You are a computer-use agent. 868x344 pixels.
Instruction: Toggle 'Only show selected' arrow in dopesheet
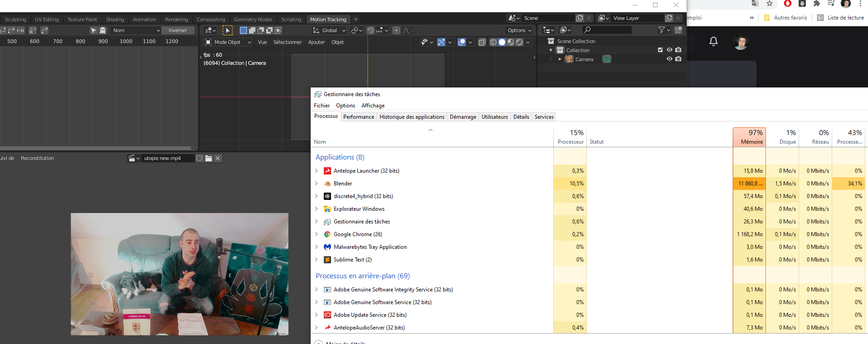[93, 30]
